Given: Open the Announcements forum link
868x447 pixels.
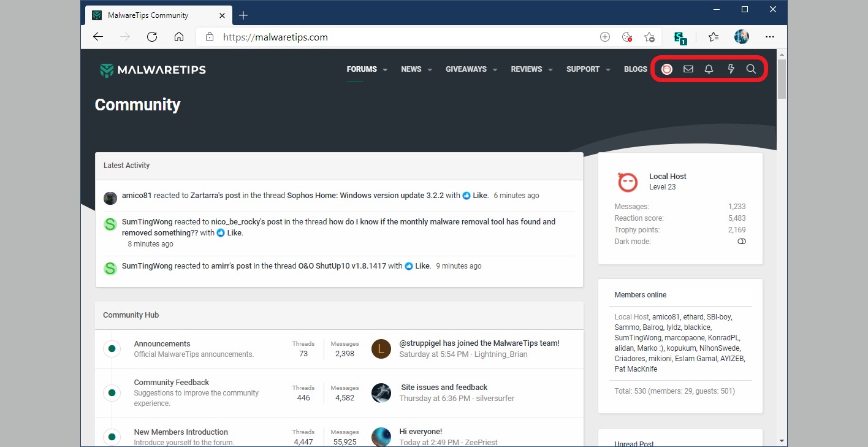Looking at the screenshot, I should point(162,344).
